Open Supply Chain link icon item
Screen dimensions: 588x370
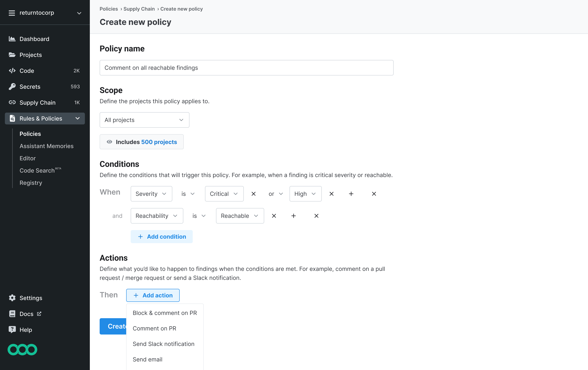[x=12, y=102]
